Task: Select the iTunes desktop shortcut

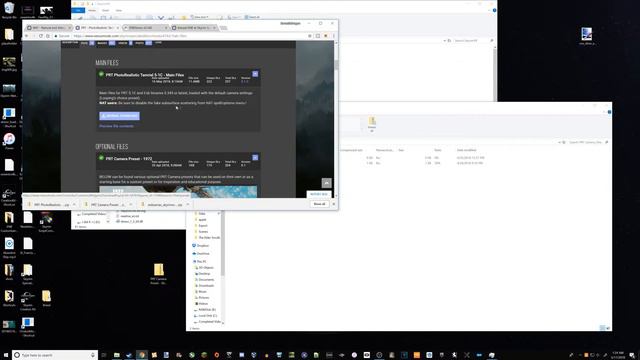Action: point(9,141)
